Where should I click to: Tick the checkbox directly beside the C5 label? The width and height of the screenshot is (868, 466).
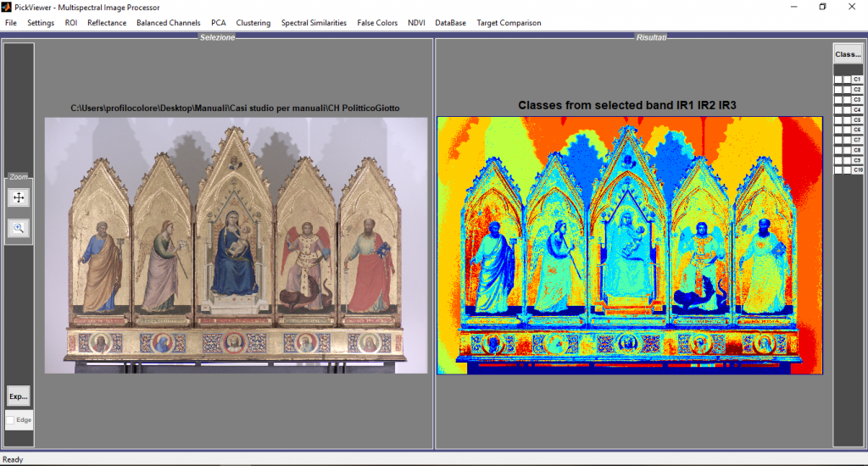847,119
